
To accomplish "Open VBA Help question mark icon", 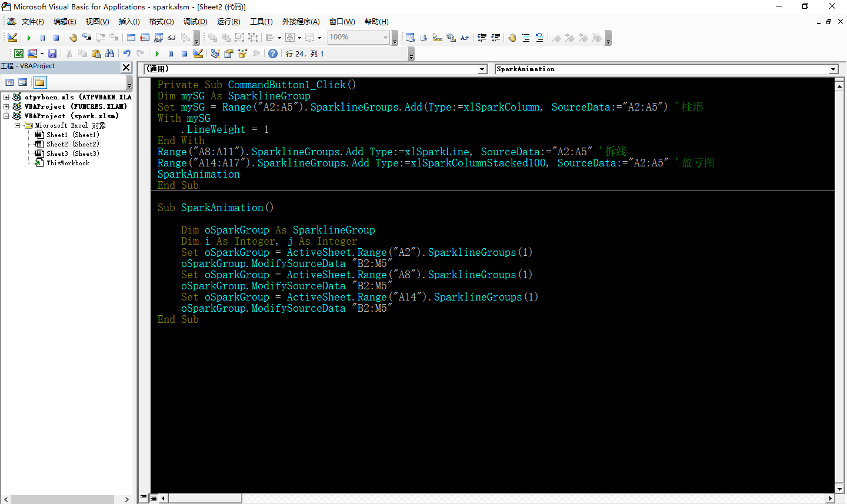I will [273, 54].
